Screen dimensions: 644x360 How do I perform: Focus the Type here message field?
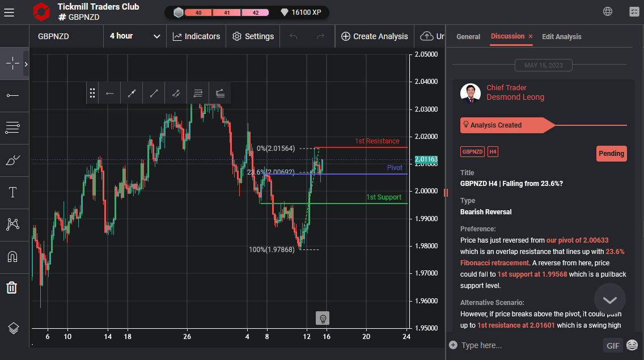(530, 345)
